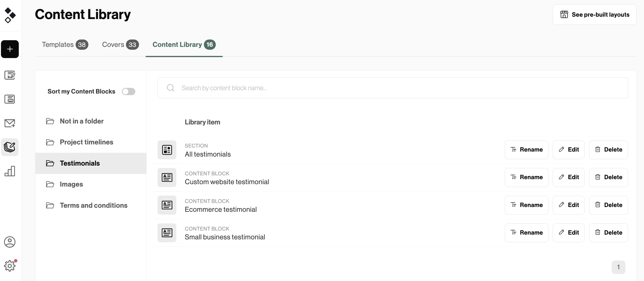Click the Ecommerce testimonial item name
The image size is (644, 281).
(x=221, y=209)
